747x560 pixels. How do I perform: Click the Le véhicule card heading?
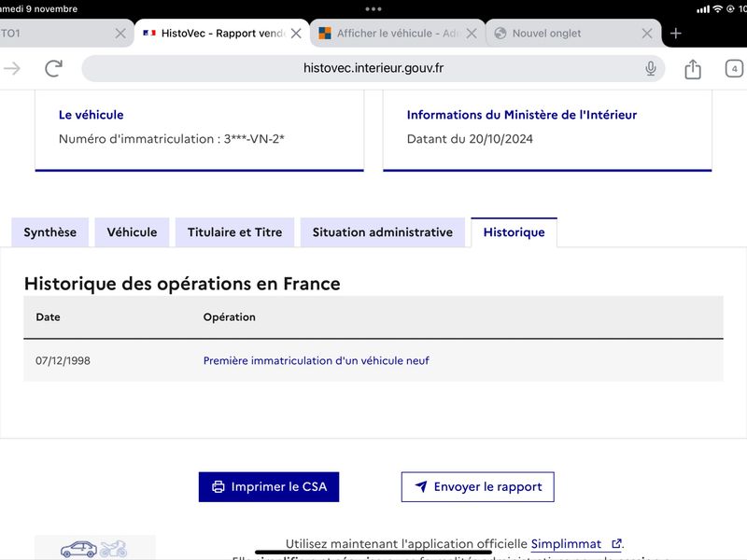(91, 115)
